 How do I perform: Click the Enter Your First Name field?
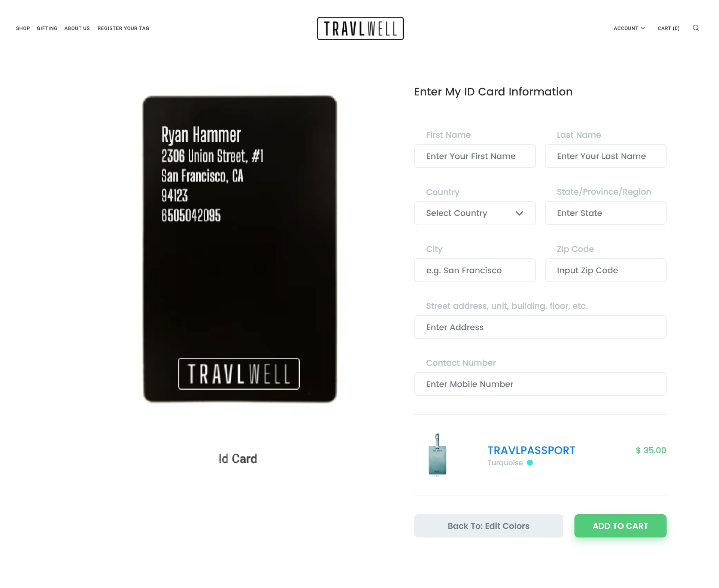(x=474, y=156)
